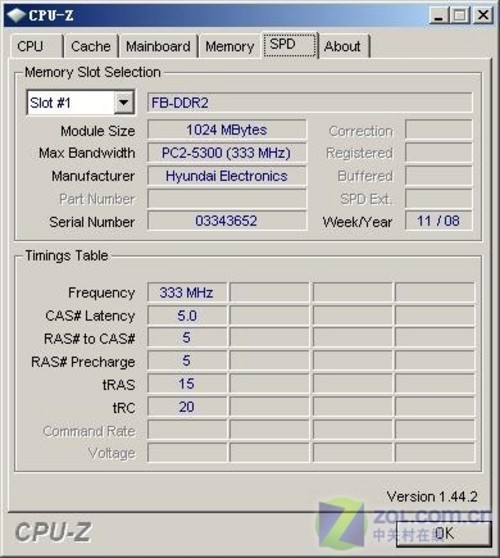This screenshot has height=558, width=500.
Task: Select the SPD tab
Action: click(x=290, y=44)
